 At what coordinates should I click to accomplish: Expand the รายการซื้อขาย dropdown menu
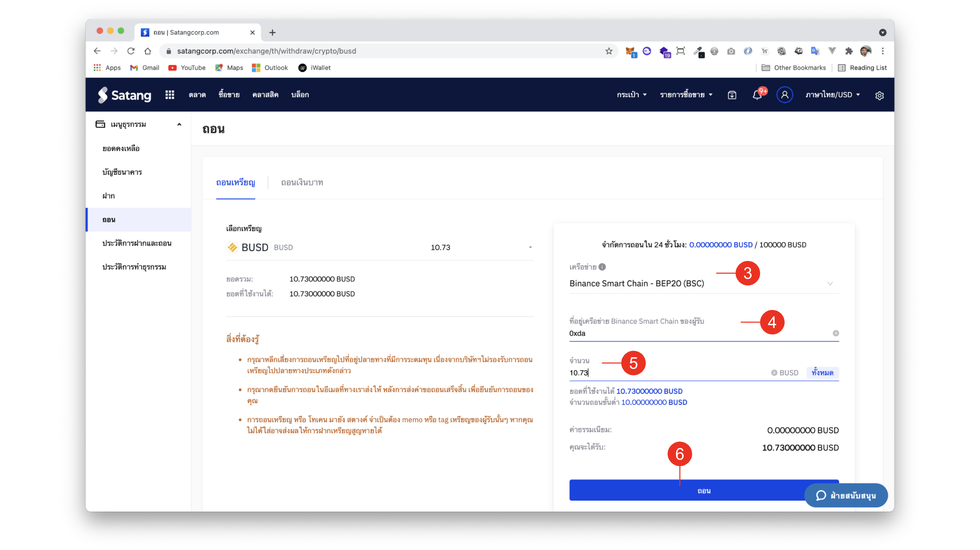[x=686, y=95]
